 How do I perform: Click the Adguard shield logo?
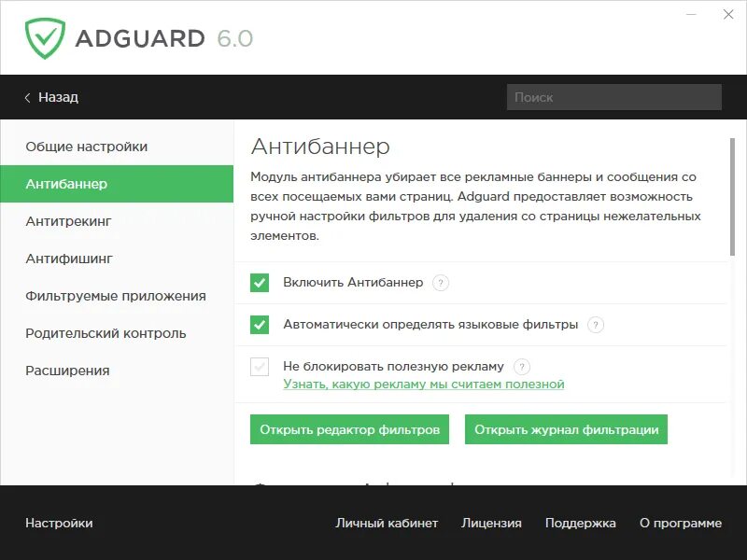tap(45, 38)
